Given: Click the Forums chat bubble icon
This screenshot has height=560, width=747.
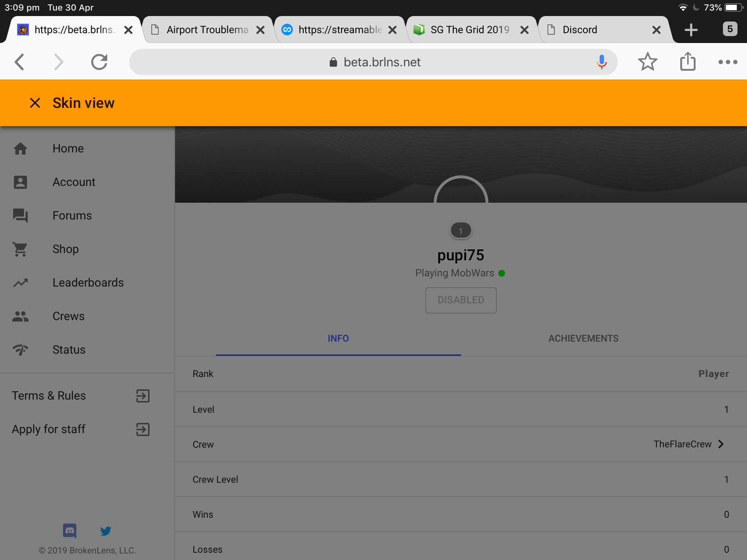Looking at the screenshot, I should pyautogui.click(x=20, y=215).
